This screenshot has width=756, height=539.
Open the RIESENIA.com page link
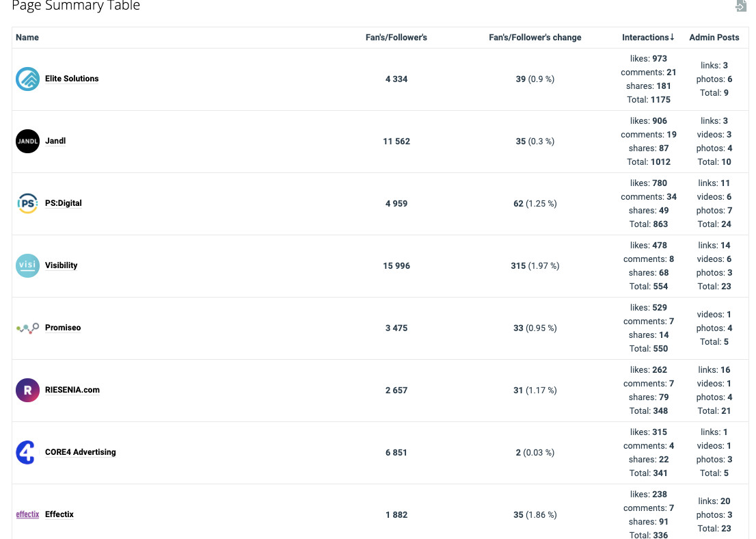[72, 390]
